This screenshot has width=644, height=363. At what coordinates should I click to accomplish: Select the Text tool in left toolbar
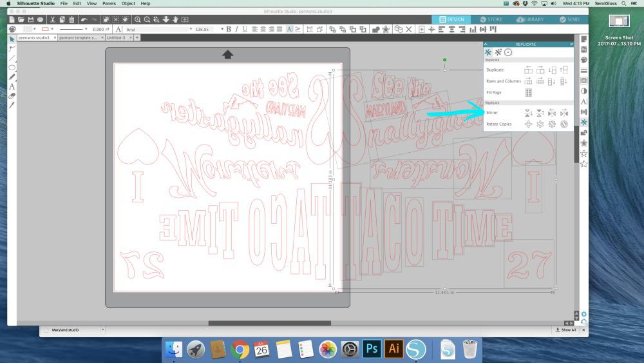12,86
